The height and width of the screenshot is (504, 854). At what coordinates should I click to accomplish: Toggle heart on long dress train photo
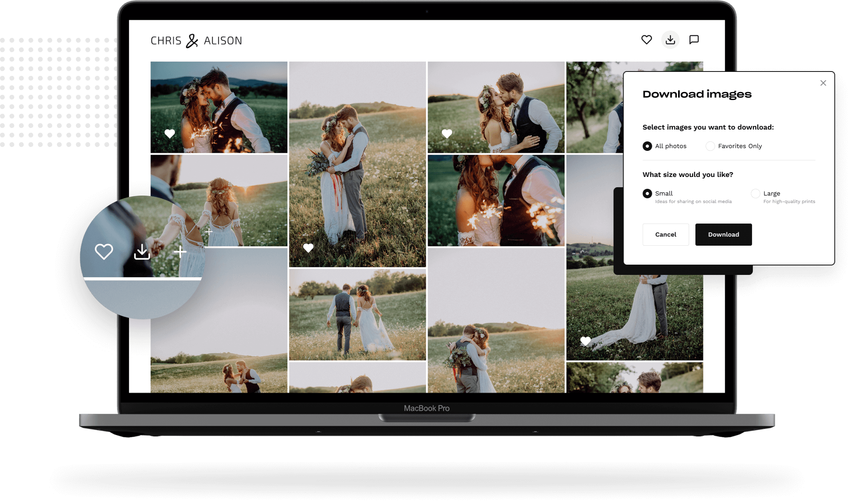585,340
